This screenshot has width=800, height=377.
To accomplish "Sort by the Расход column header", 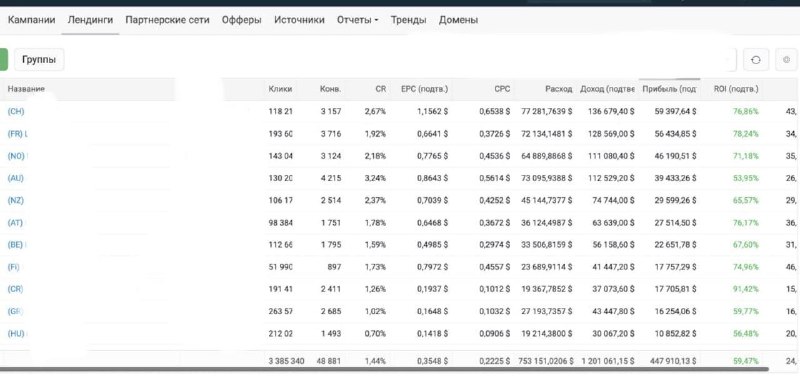I will (x=558, y=89).
